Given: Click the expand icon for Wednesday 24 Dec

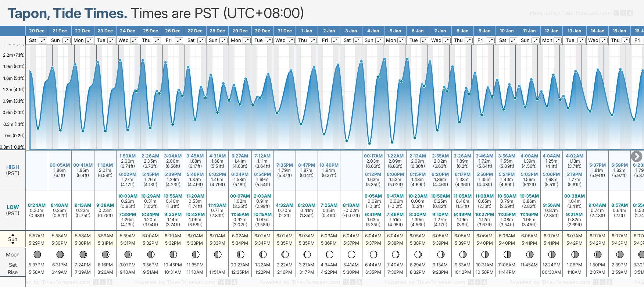Looking at the screenshot, I should click(x=134, y=40).
